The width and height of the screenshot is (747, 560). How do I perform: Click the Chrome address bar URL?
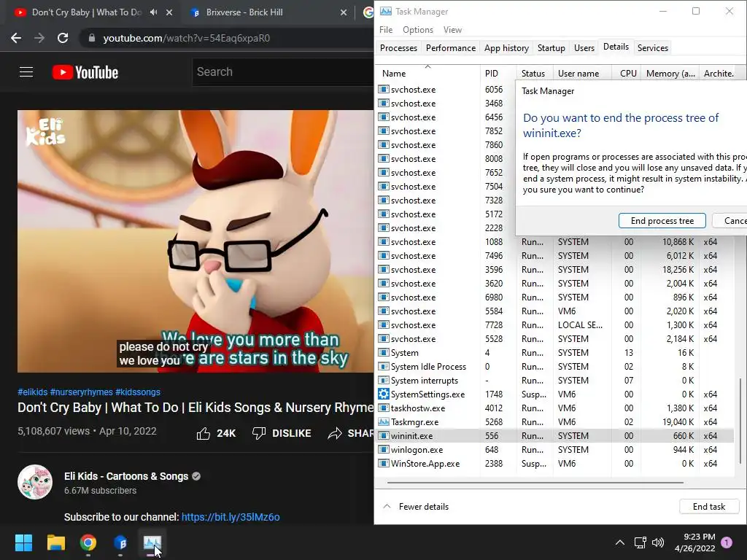coord(186,38)
